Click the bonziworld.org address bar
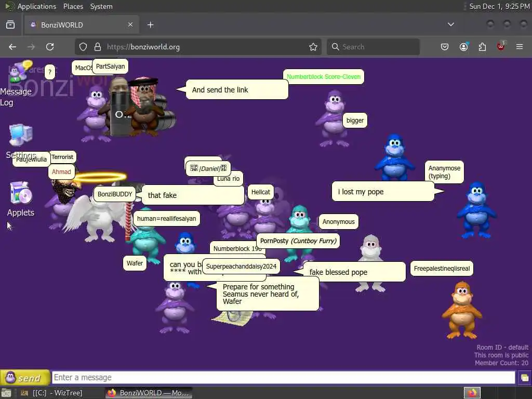 point(197,47)
